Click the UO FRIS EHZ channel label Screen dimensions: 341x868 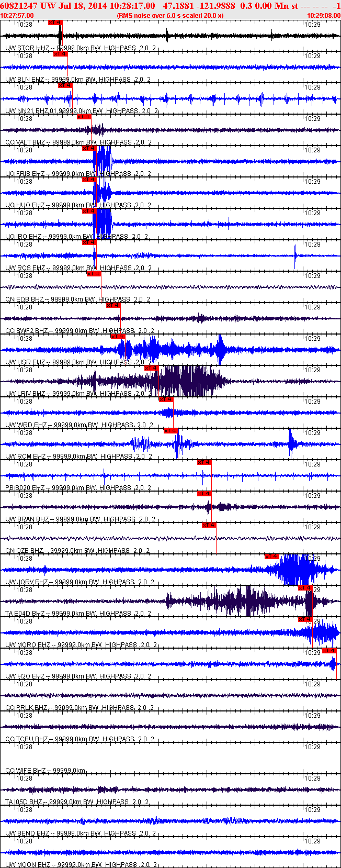pyautogui.click(x=25, y=174)
